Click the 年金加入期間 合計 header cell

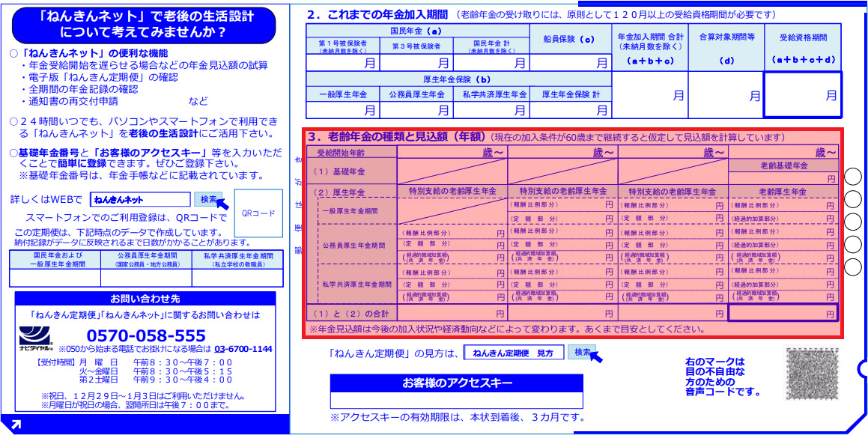(x=650, y=48)
